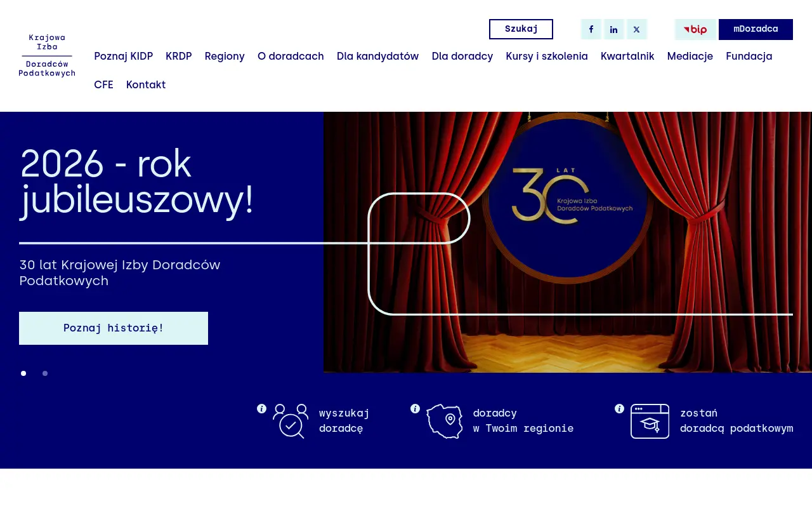Go to the Kontakt page
The height and width of the screenshot is (508, 812).
(x=146, y=84)
